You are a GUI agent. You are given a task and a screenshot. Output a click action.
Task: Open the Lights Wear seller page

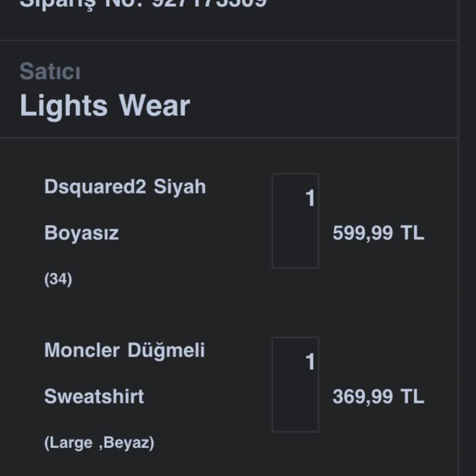point(104,105)
